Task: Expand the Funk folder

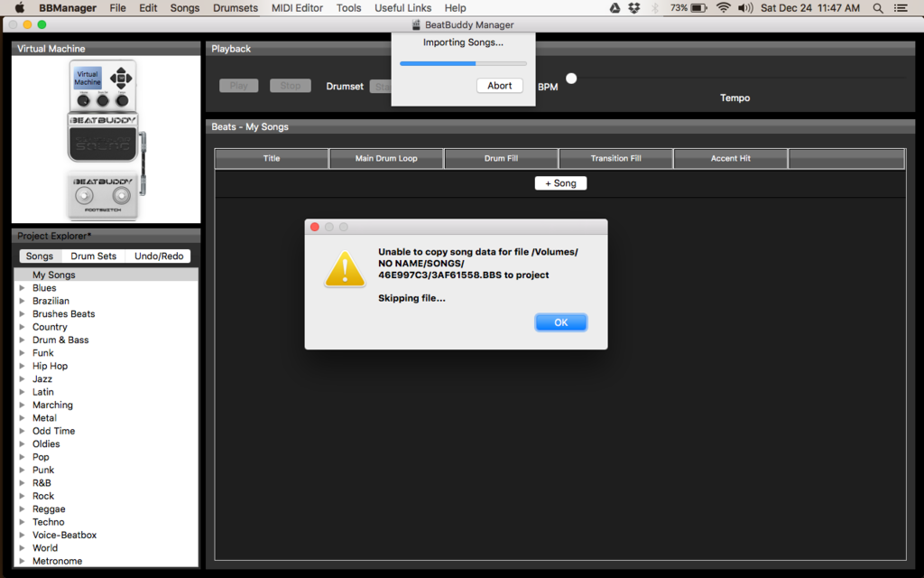Action: click(x=22, y=353)
